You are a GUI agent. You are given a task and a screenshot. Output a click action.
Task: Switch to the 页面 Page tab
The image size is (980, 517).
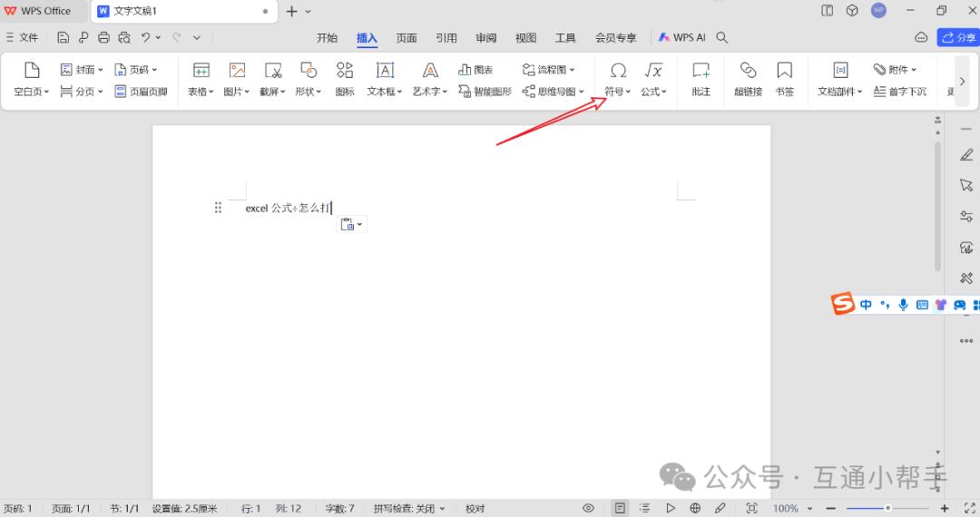coord(407,37)
